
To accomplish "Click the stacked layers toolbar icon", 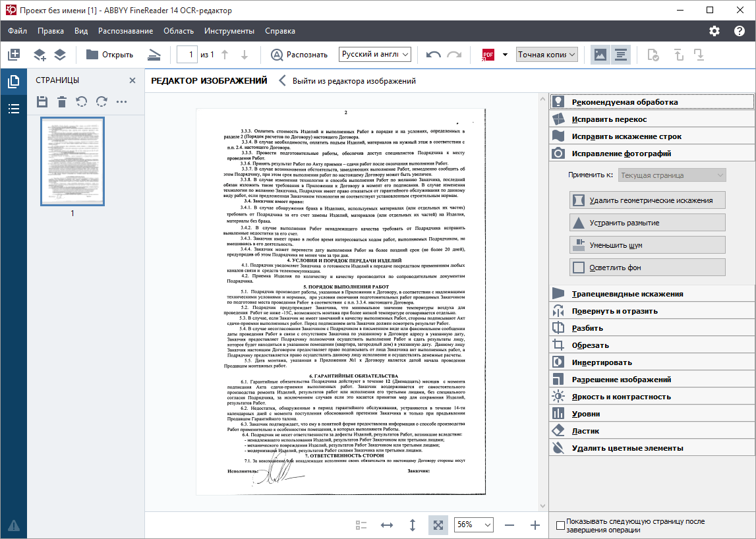I will 60,55.
